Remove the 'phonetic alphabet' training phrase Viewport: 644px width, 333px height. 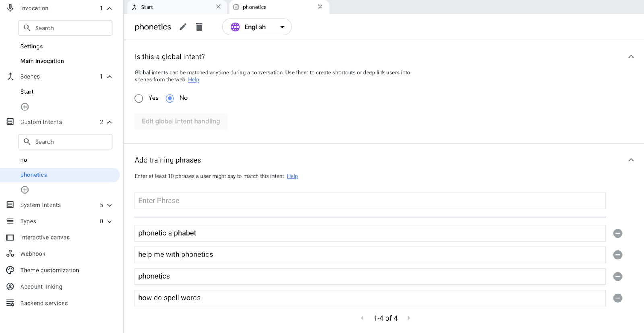[617, 234]
